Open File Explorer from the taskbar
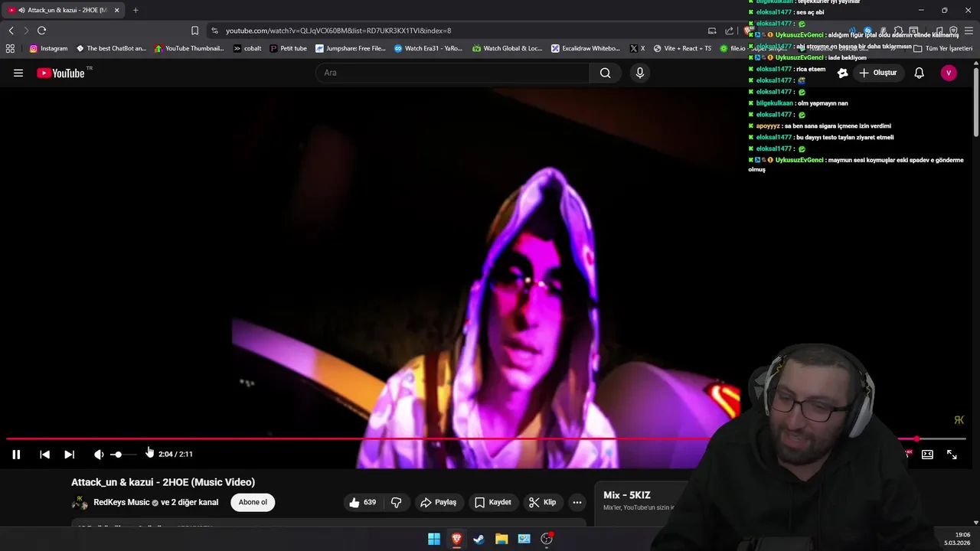This screenshot has width=980, height=551. click(x=501, y=539)
